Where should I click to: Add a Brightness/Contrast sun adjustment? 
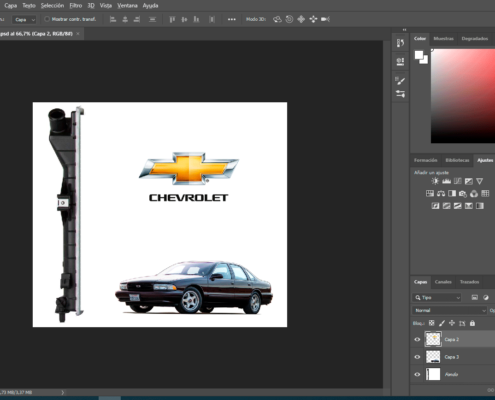(435, 181)
